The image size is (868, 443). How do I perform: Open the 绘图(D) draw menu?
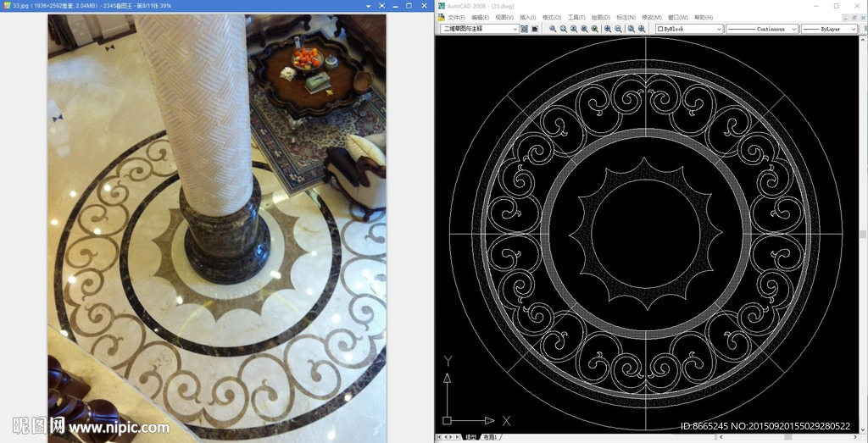(x=600, y=17)
